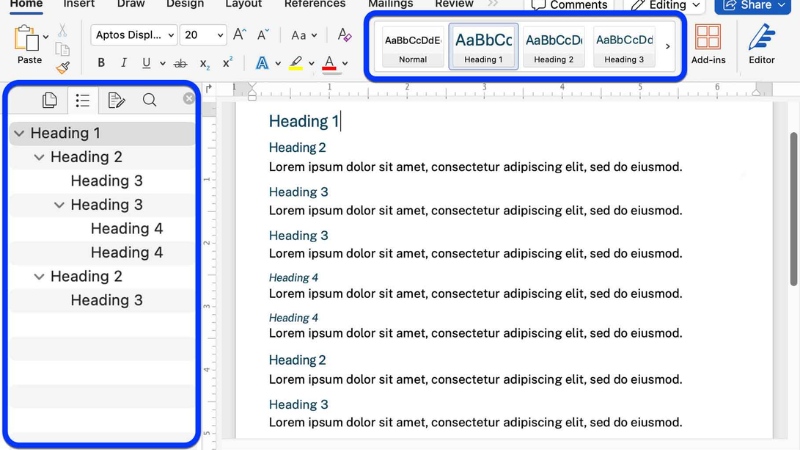The image size is (800, 450).
Task: Open the Add-ins gallery
Action: 708,44
